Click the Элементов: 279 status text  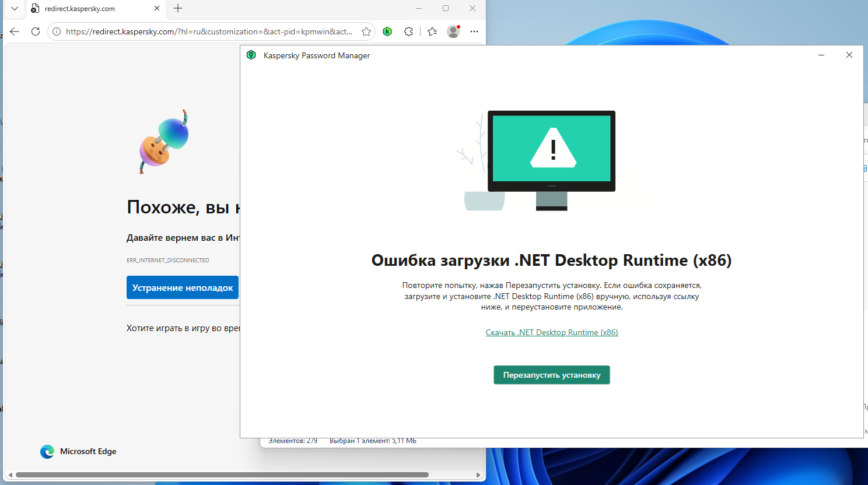tap(293, 441)
